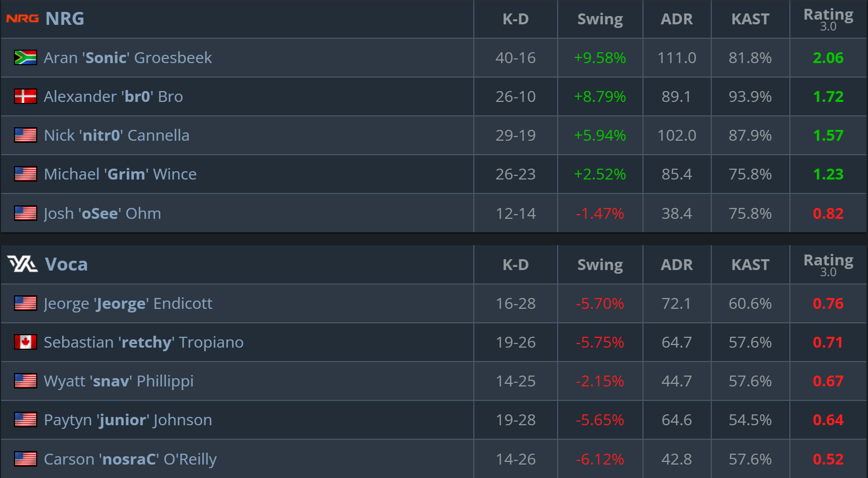Click Canada flag beside retchy

click(25, 342)
